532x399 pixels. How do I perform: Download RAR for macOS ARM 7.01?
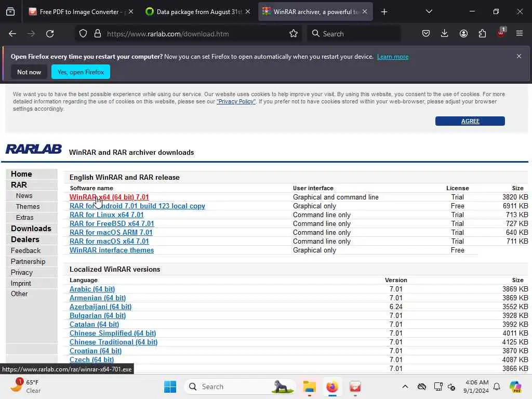(111, 232)
